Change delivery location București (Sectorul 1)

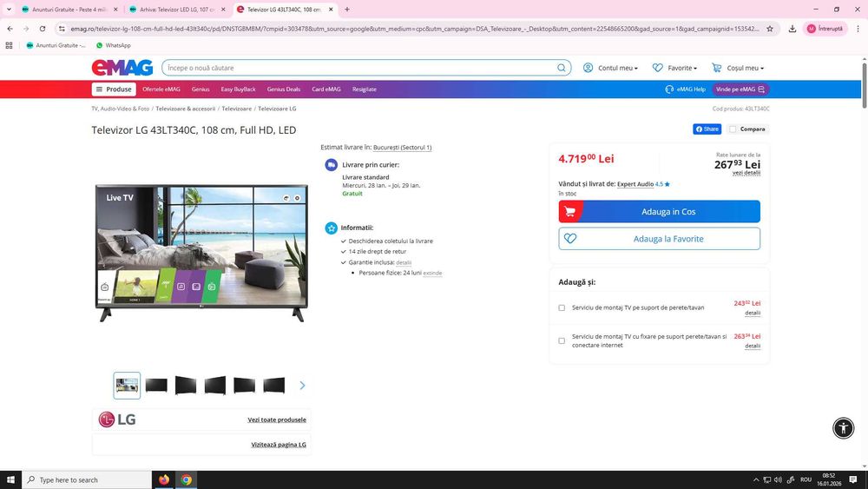pyautogui.click(x=403, y=148)
